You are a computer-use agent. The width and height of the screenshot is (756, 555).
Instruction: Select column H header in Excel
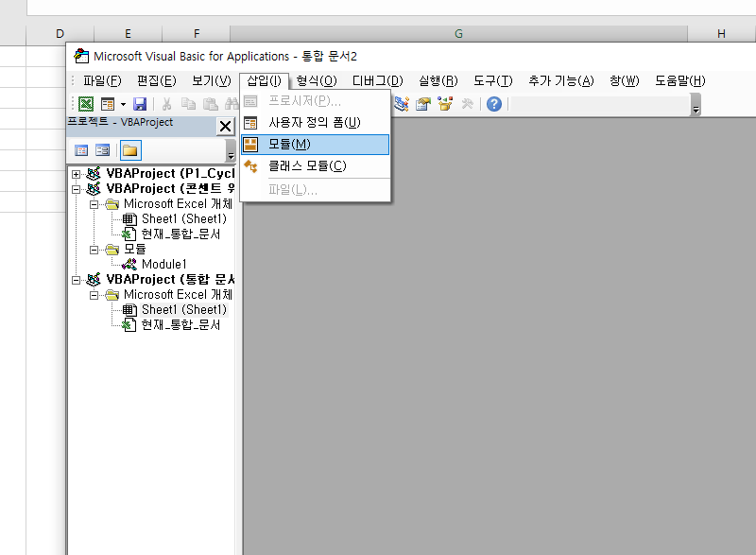(721, 34)
